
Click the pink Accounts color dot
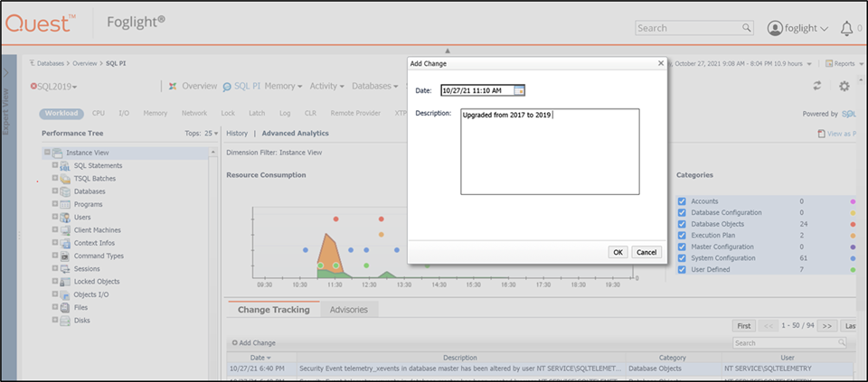point(853,201)
